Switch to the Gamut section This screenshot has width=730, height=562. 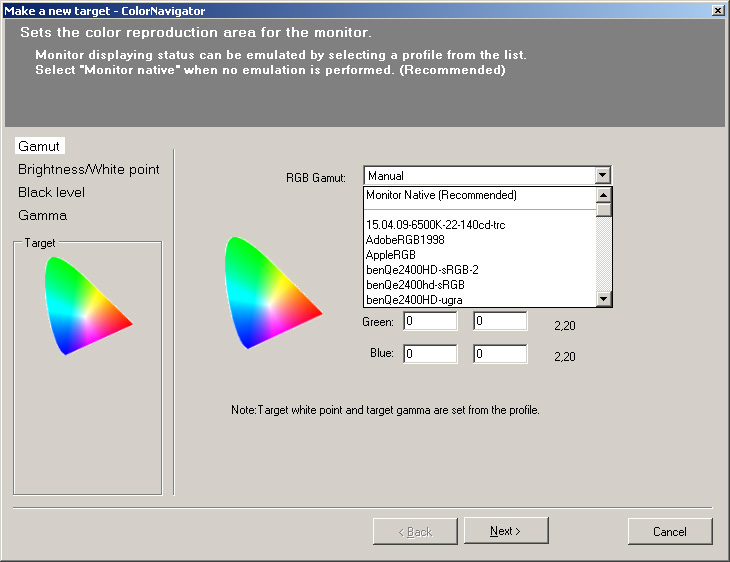pyautogui.click(x=39, y=146)
